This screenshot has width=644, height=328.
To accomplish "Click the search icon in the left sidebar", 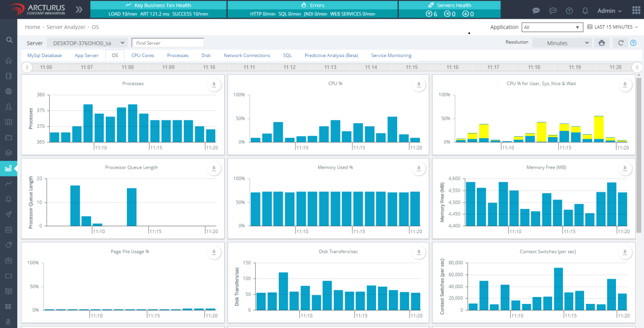I will pyautogui.click(x=9, y=40).
